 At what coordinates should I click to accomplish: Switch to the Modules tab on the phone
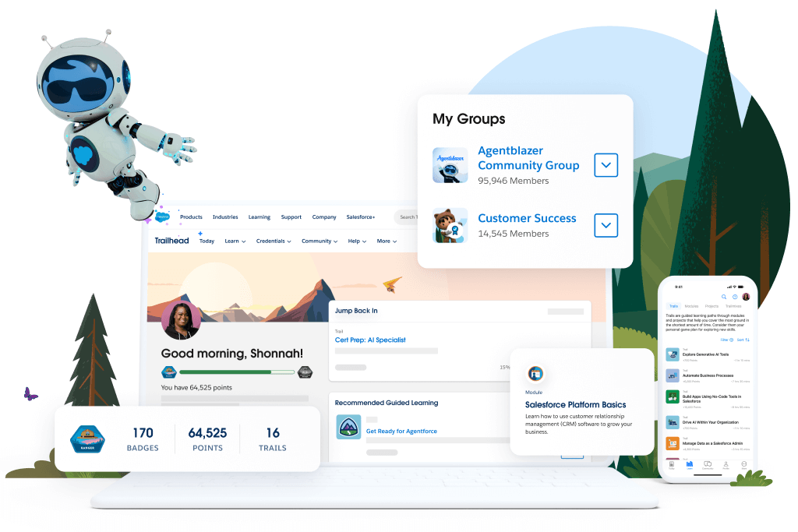click(x=692, y=306)
